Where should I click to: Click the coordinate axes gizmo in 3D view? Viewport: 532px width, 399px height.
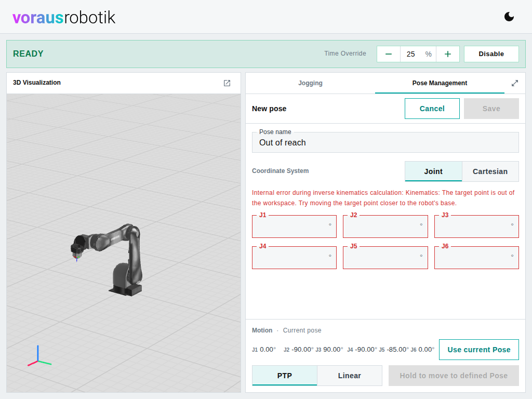38,356
